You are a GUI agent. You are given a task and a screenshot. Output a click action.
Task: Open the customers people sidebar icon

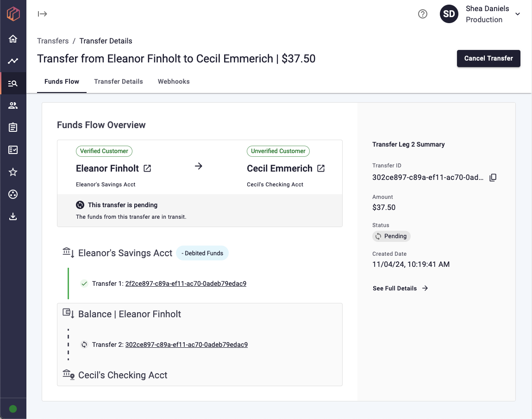coord(13,105)
